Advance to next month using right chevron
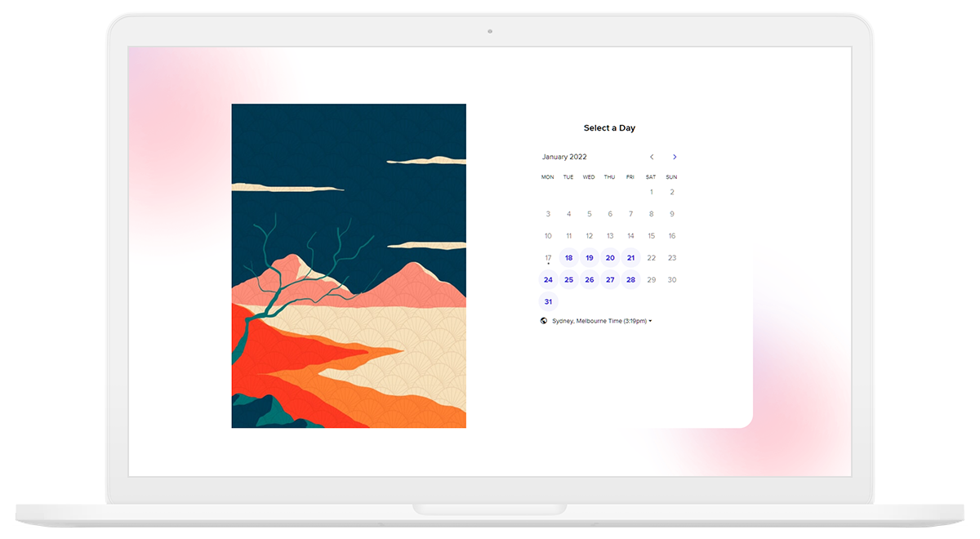The width and height of the screenshot is (980, 539). coord(675,157)
